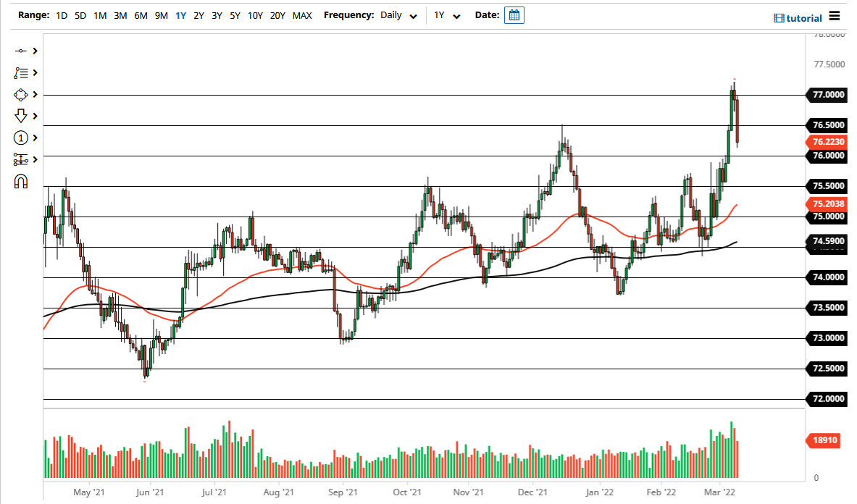This screenshot has width=857, height=504.
Task: Switch range to 5D
Action: (80, 14)
